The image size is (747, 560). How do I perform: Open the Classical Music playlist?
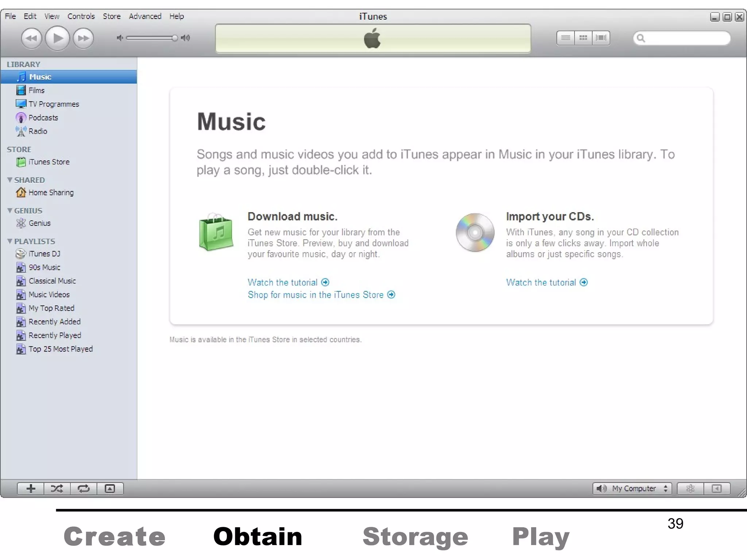69,281
